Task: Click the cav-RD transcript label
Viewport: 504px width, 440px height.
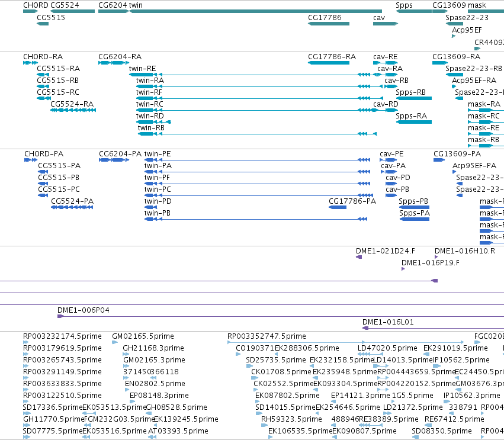Action: (x=386, y=104)
